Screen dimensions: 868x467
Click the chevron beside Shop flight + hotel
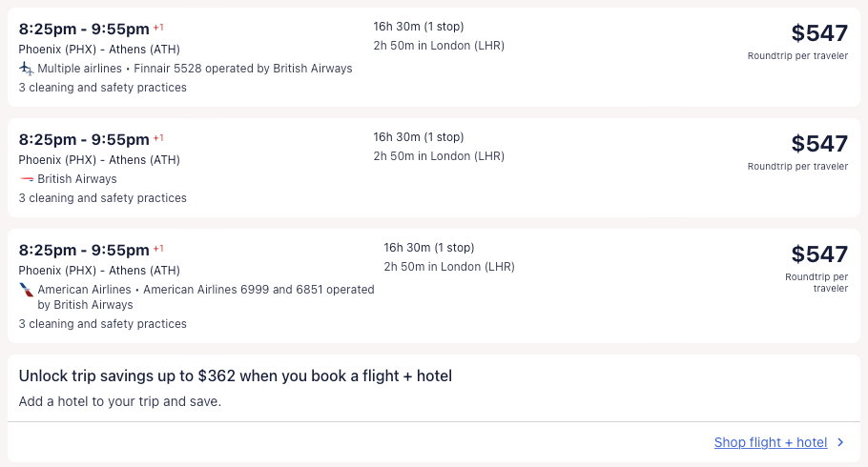[x=840, y=442]
